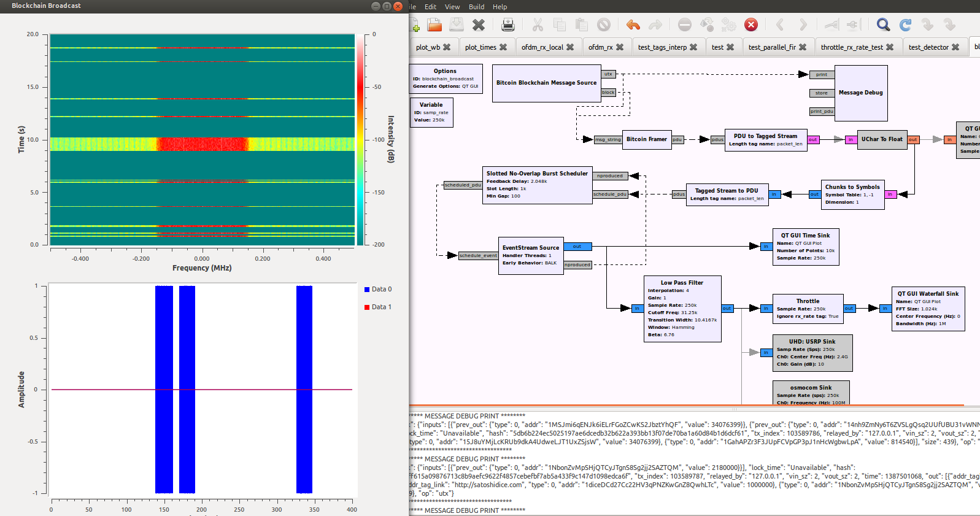Image resolution: width=980 pixels, height=516 pixels.
Task: Click the Save flow graph toolbar icon
Action: click(456, 25)
